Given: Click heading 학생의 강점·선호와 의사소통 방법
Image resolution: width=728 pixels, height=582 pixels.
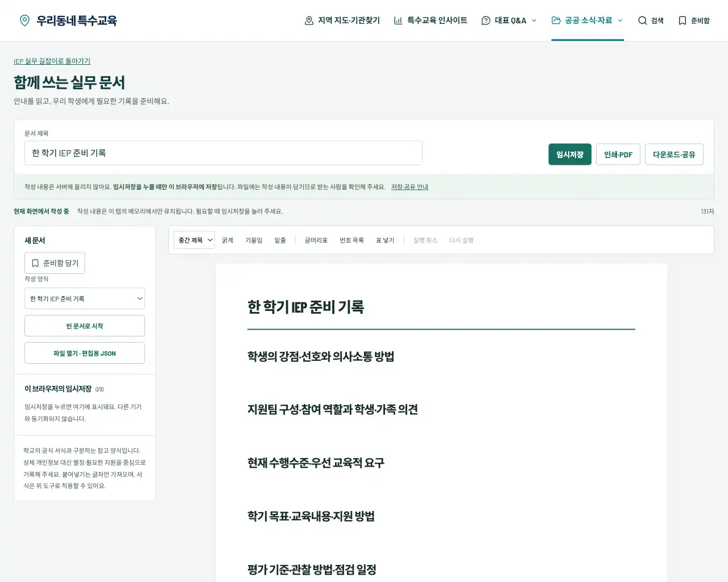Looking at the screenshot, I should point(321,356).
